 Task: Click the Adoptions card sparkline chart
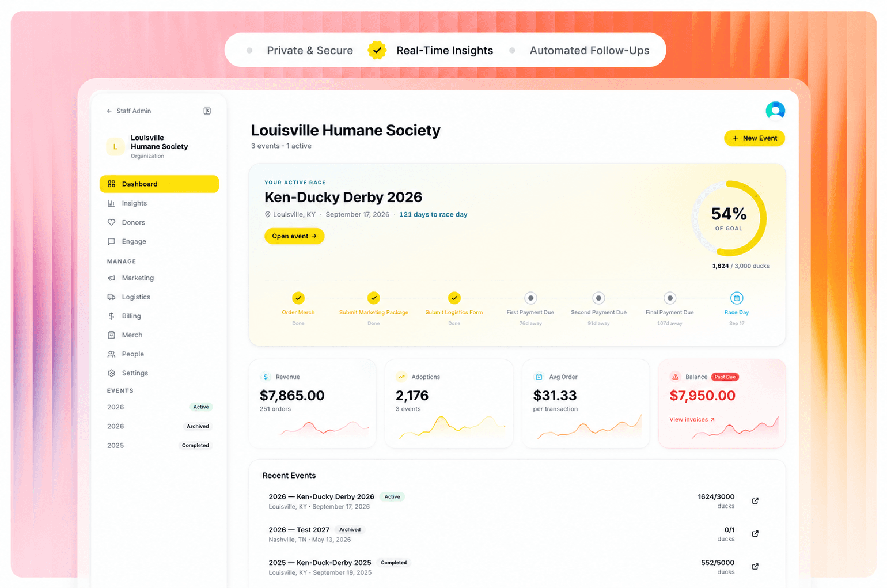click(x=452, y=427)
